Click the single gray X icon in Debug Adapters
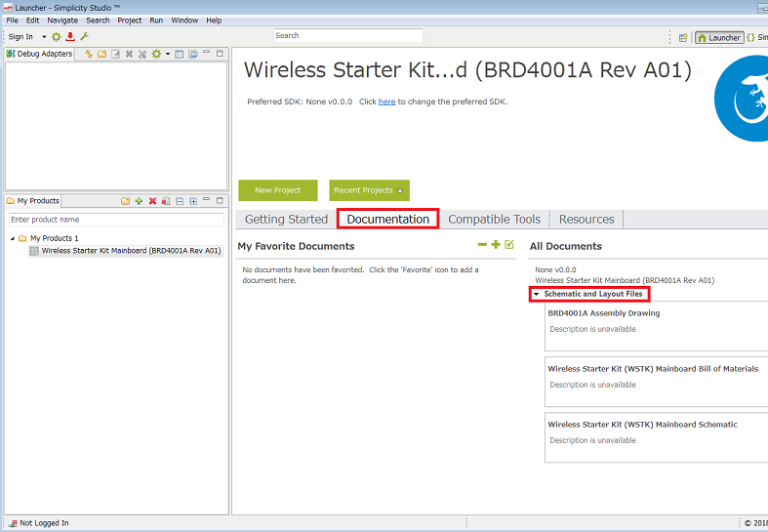 click(x=130, y=54)
